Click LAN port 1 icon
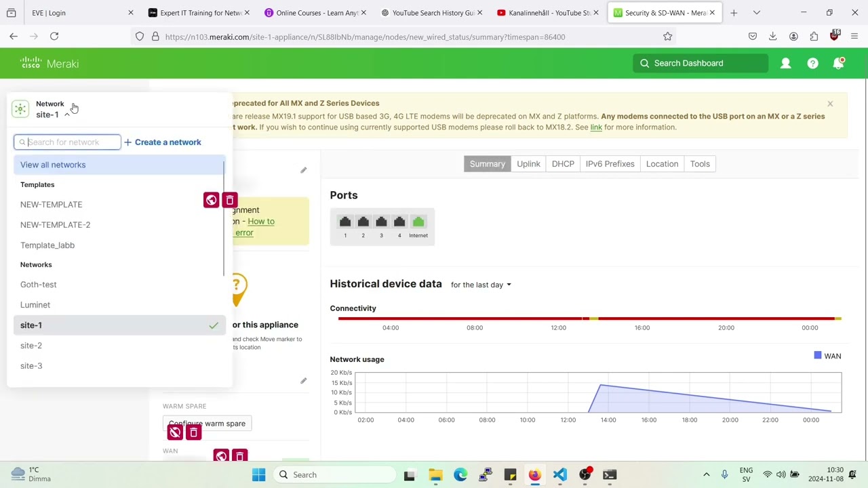Image resolution: width=868 pixels, height=488 pixels. click(x=345, y=222)
